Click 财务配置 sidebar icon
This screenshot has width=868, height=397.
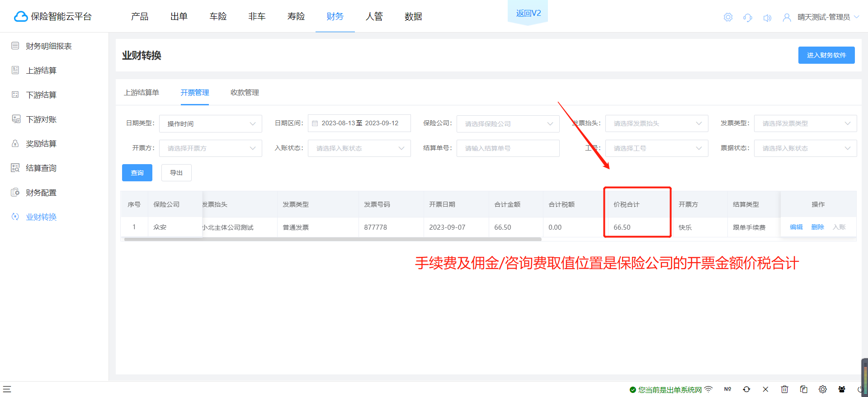[15, 192]
